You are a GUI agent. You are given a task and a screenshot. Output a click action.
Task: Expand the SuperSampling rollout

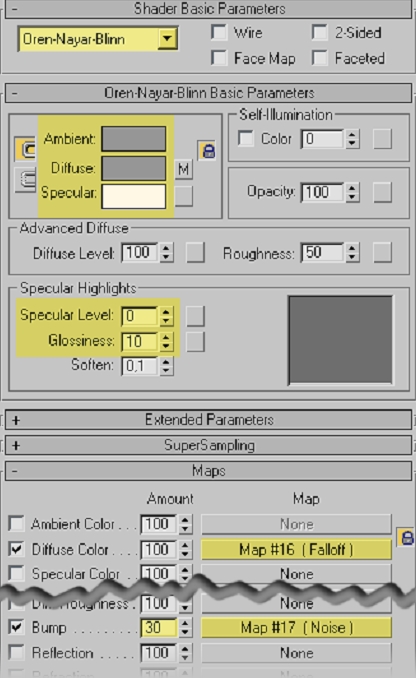pos(208,445)
